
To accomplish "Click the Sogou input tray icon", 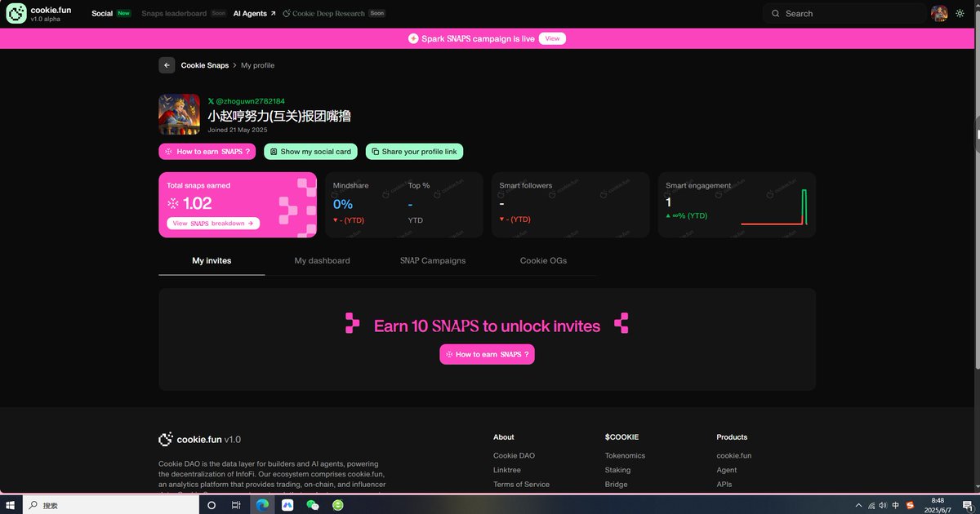I will (910, 505).
